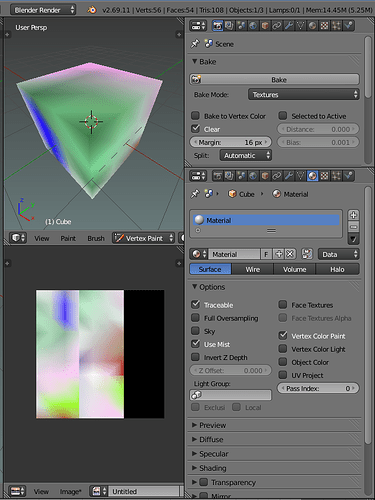
Task: Expand the Preview panel
Action: (x=209, y=425)
